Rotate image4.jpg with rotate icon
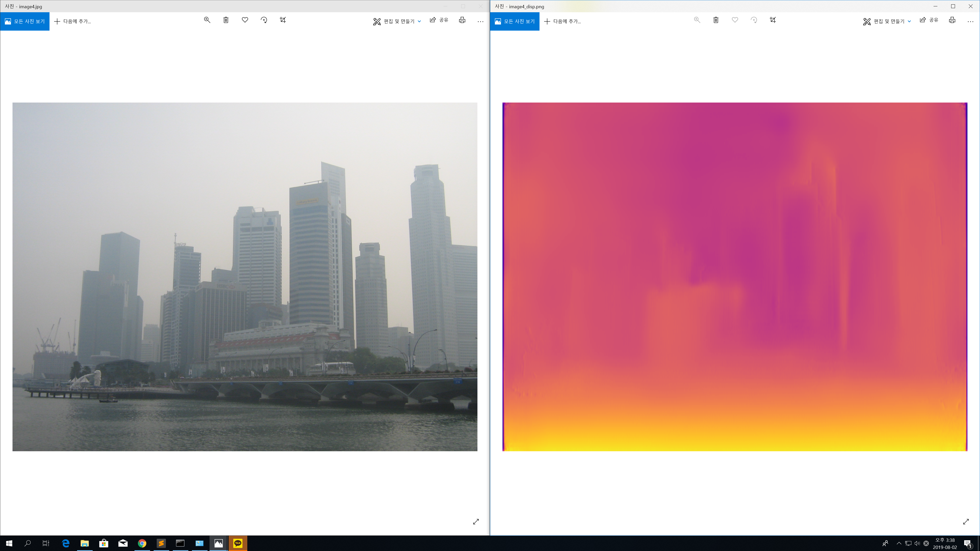The image size is (980, 551). (x=264, y=20)
